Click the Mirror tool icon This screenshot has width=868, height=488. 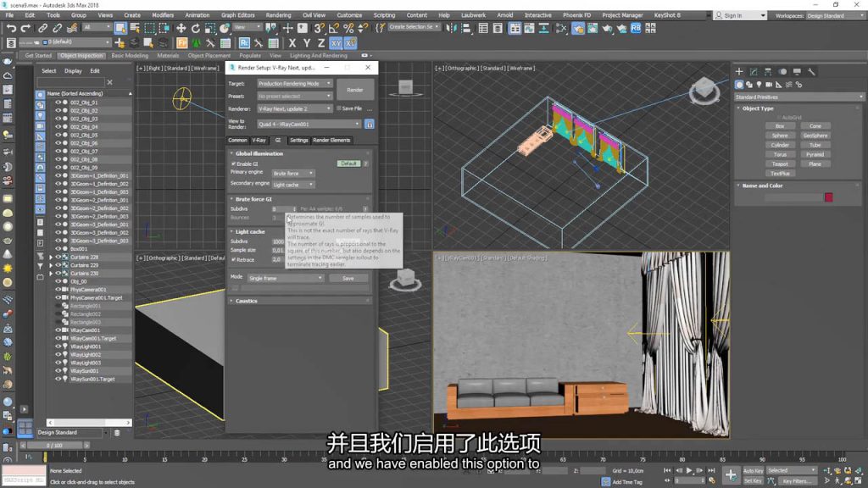pos(451,28)
